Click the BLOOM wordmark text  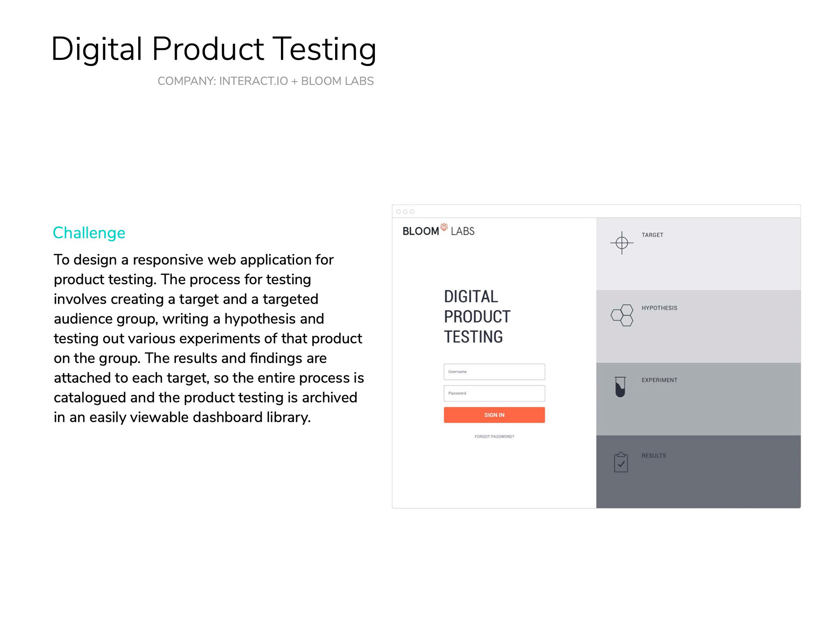420,231
